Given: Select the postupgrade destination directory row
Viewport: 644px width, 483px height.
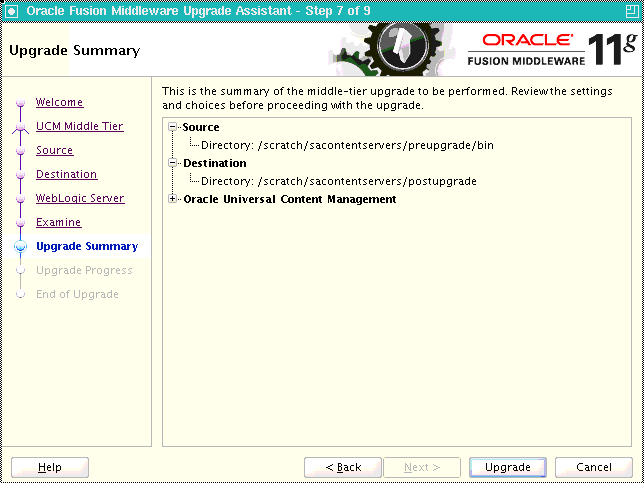Looking at the screenshot, I should 339,181.
